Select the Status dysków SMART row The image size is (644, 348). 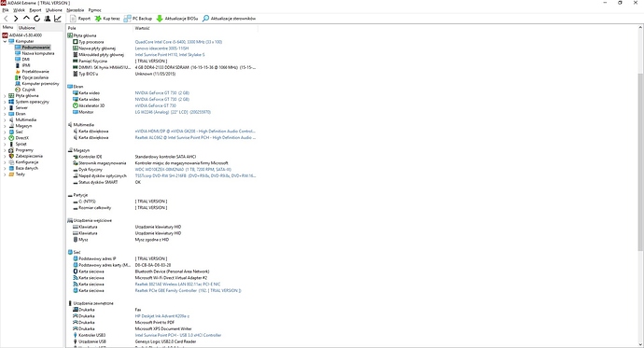point(162,182)
